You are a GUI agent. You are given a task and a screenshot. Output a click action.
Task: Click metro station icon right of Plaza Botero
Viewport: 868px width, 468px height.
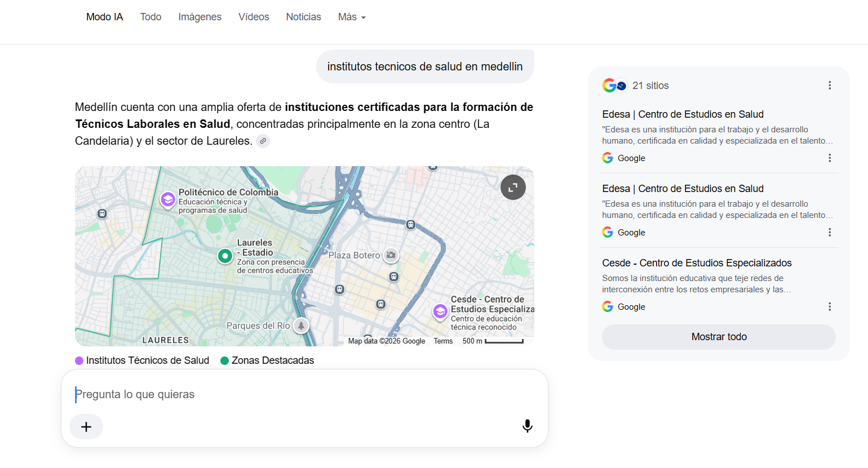pos(411,225)
